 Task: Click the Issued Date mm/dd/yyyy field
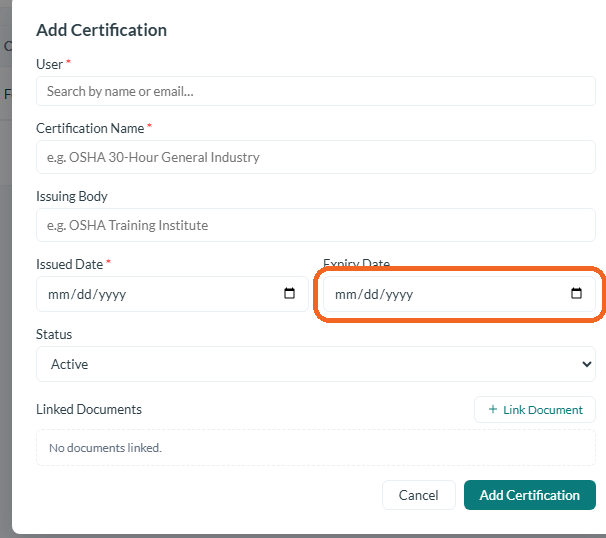(172, 294)
